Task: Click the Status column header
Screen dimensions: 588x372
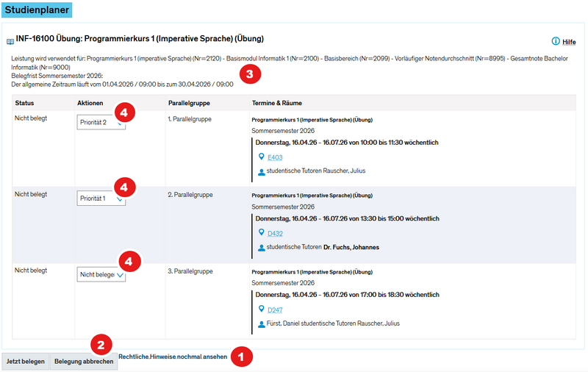Action: tap(24, 103)
